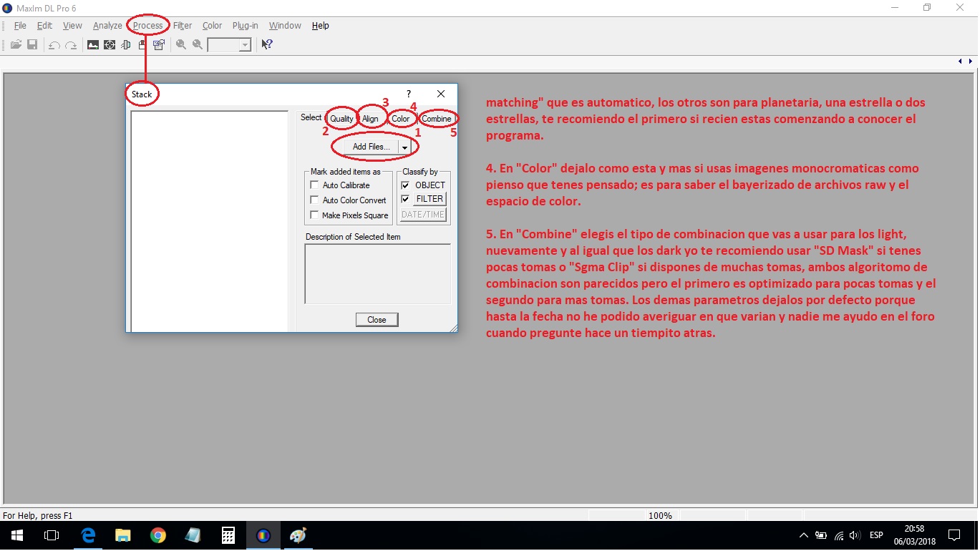This screenshot has width=980, height=551.
Task: Open the Process menu
Action: (x=148, y=26)
